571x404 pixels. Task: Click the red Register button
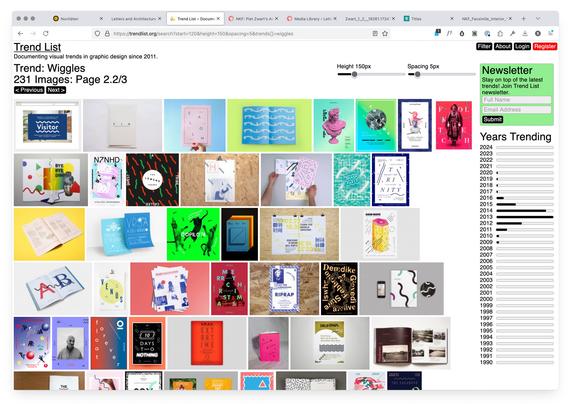pos(545,46)
